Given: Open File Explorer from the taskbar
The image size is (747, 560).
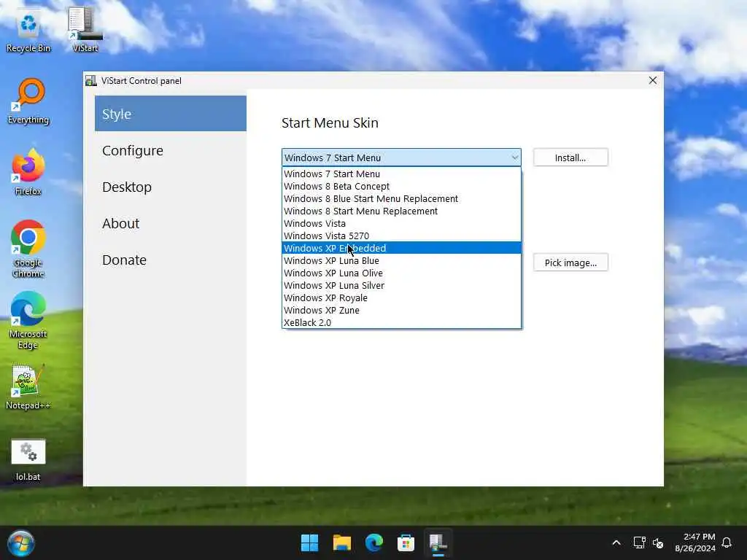Looking at the screenshot, I should pos(341,542).
